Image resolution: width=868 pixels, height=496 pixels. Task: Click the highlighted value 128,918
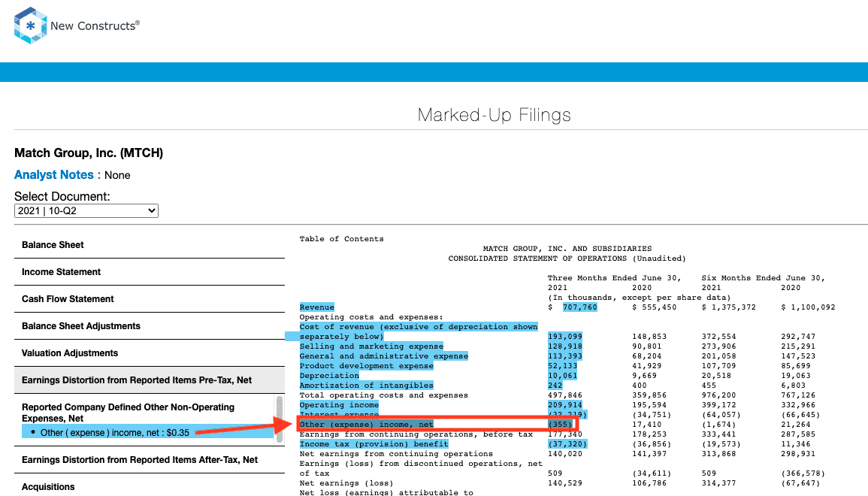pyautogui.click(x=564, y=346)
